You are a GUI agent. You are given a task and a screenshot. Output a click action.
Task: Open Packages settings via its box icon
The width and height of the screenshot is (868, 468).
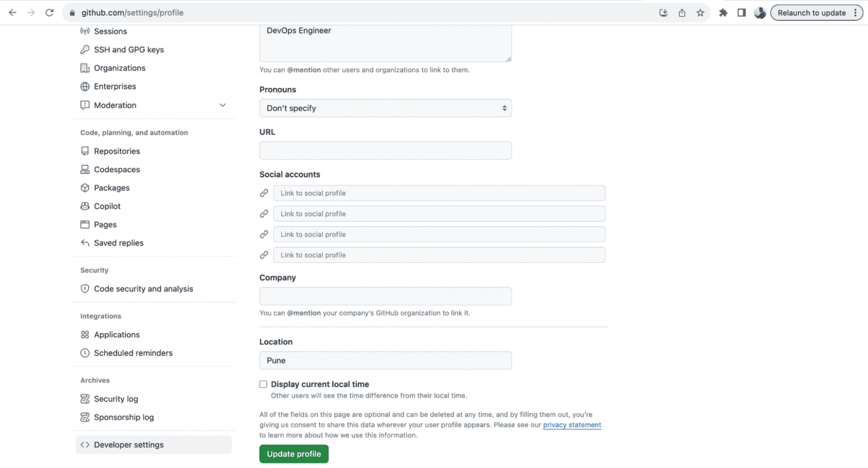85,187
